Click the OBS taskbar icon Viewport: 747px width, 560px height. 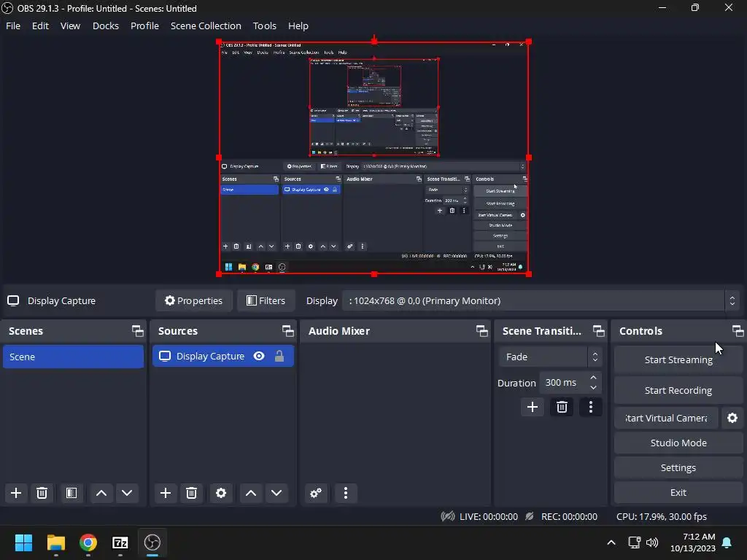tap(152, 542)
